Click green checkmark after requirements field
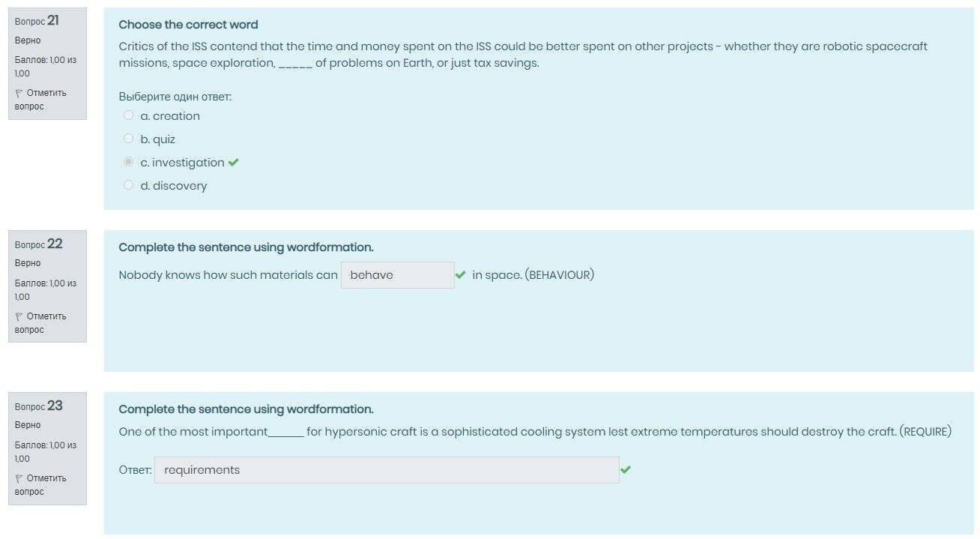 click(626, 470)
